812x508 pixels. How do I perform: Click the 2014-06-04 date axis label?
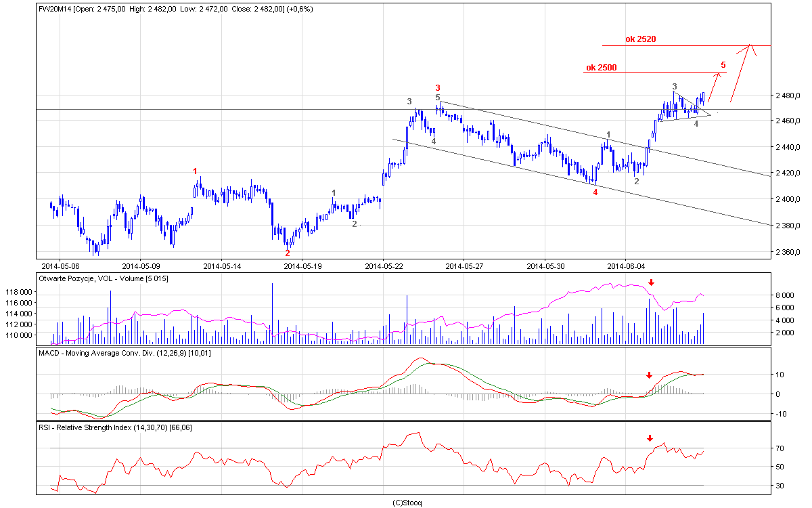click(626, 265)
